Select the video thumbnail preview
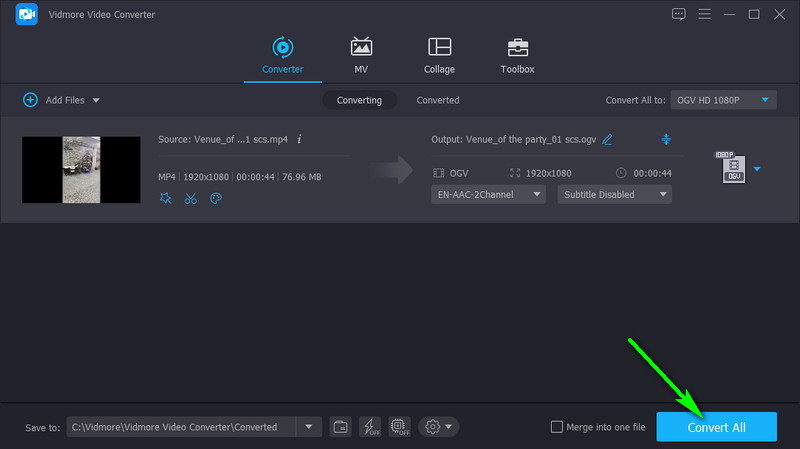The width and height of the screenshot is (800, 449). [81, 169]
